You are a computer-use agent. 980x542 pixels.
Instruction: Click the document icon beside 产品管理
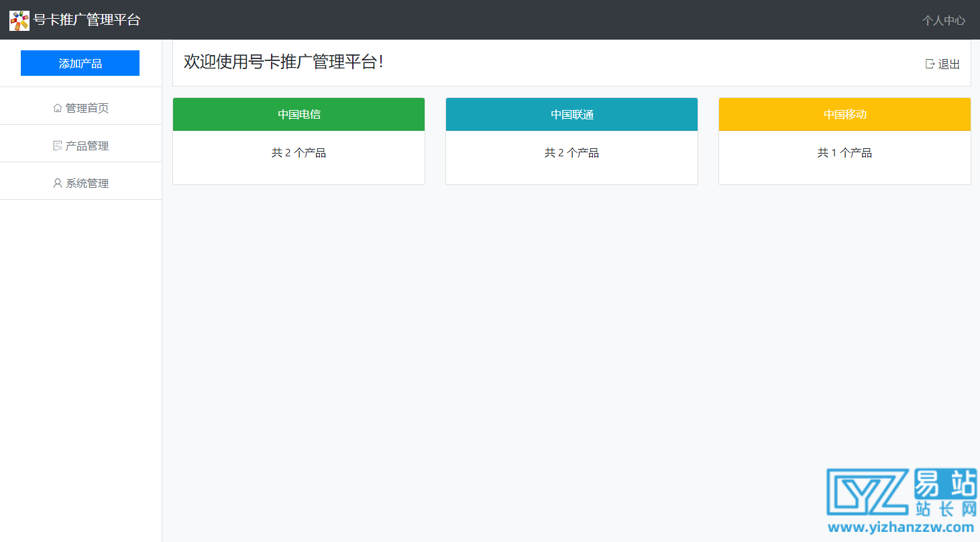[x=58, y=146]
